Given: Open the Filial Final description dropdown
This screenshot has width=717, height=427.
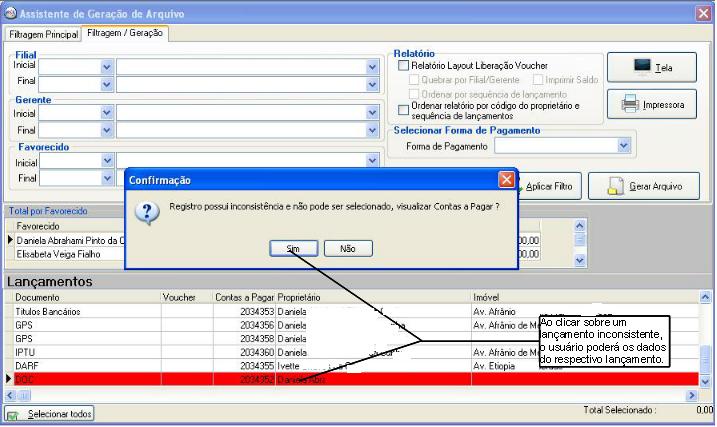Looking at the screenshot, I should pyautogui.click(x=372, y=84).
